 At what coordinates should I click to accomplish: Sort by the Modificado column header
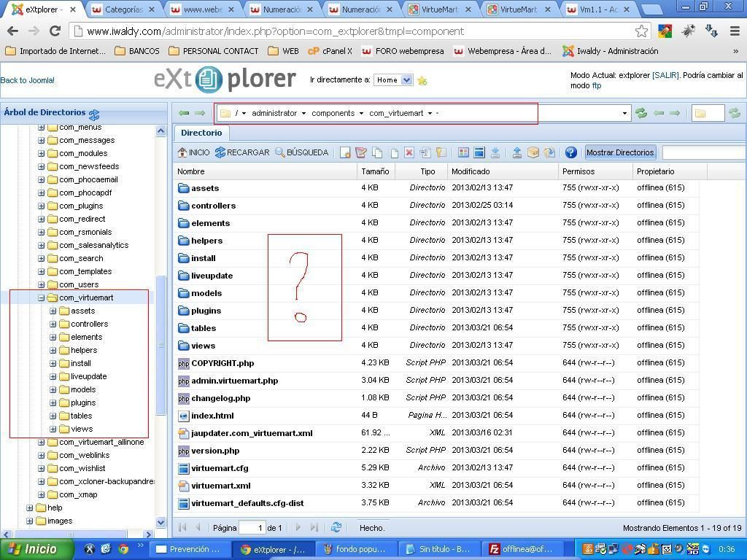(503, 171)
